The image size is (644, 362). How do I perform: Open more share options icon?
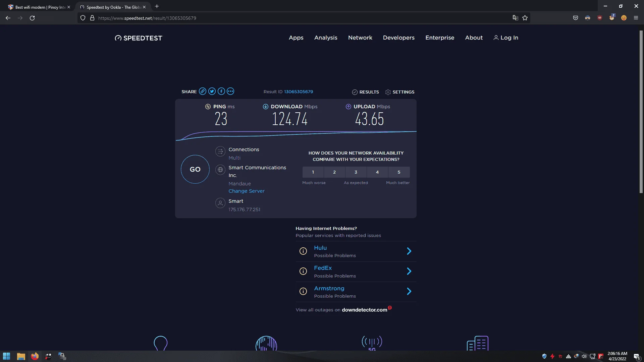pos(230,91)
